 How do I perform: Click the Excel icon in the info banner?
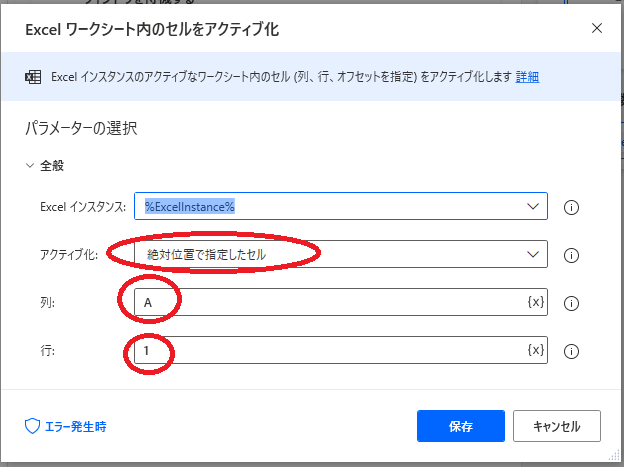pyautogui.click(x=32, y=78)
